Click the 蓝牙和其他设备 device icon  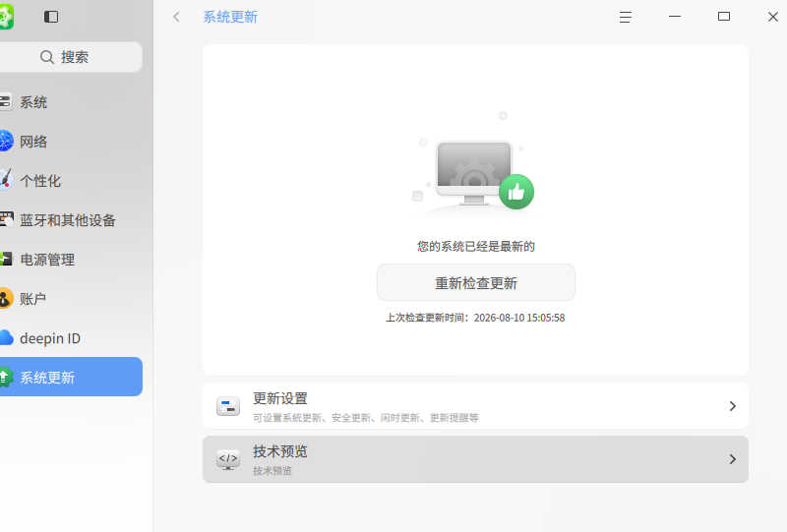click(x=7, y=220)
